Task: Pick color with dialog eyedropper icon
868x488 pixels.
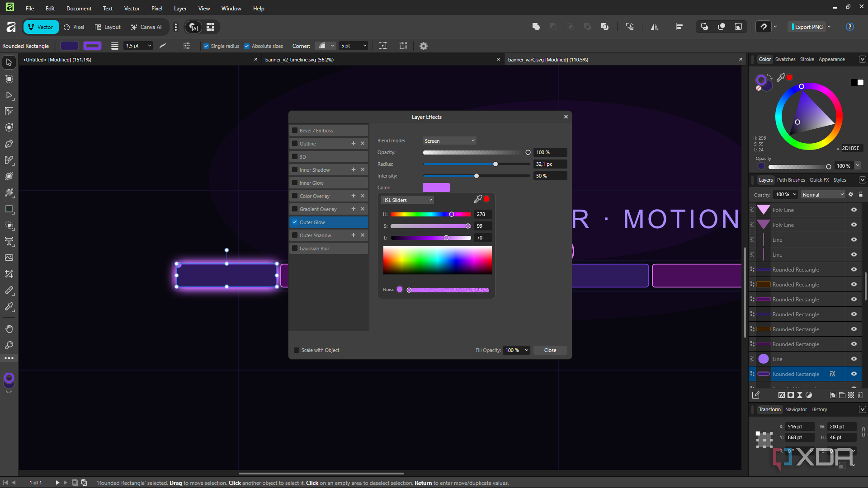Action: (x=477, y=199)
